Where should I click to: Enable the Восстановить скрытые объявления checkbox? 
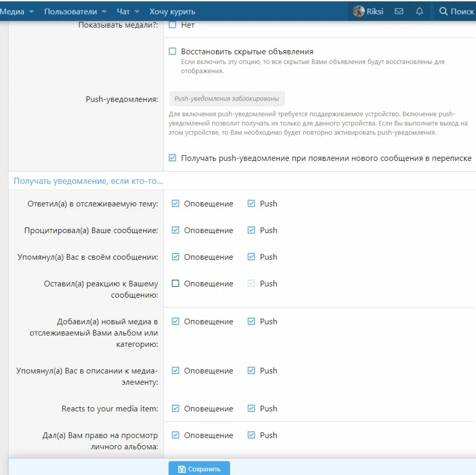point(173,51)
